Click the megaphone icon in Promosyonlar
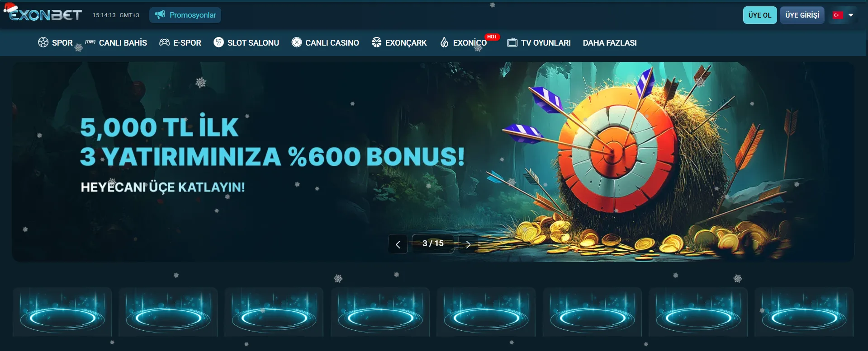Image resolution: width=868 pixels, height=351 pixels. (x=160, y=15)
